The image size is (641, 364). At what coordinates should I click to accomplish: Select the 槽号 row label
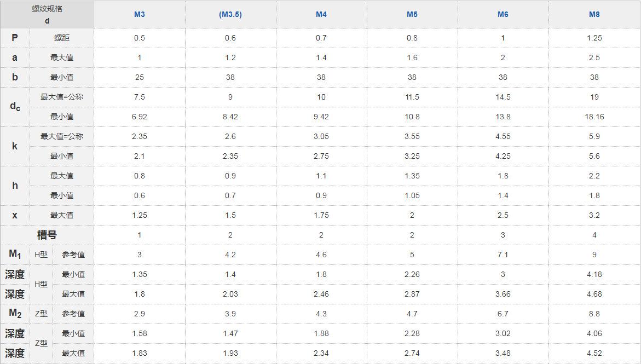(47, 235)
